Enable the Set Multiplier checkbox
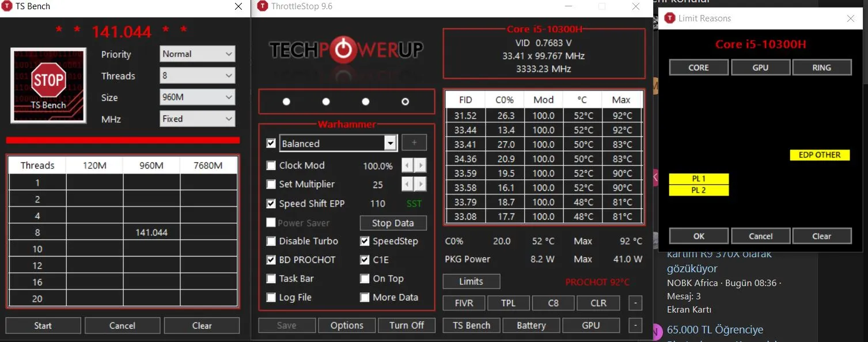868x342 pixels. [x=271, y=185]
